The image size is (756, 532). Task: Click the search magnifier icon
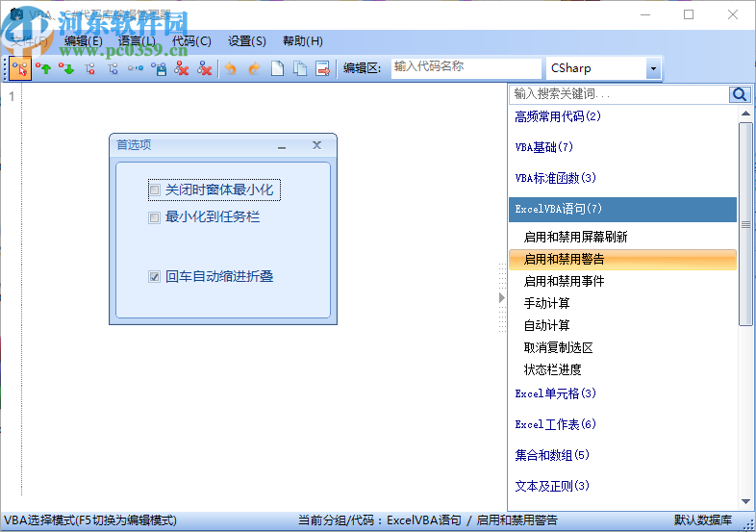pyautogui.click(x=739, y=94)
